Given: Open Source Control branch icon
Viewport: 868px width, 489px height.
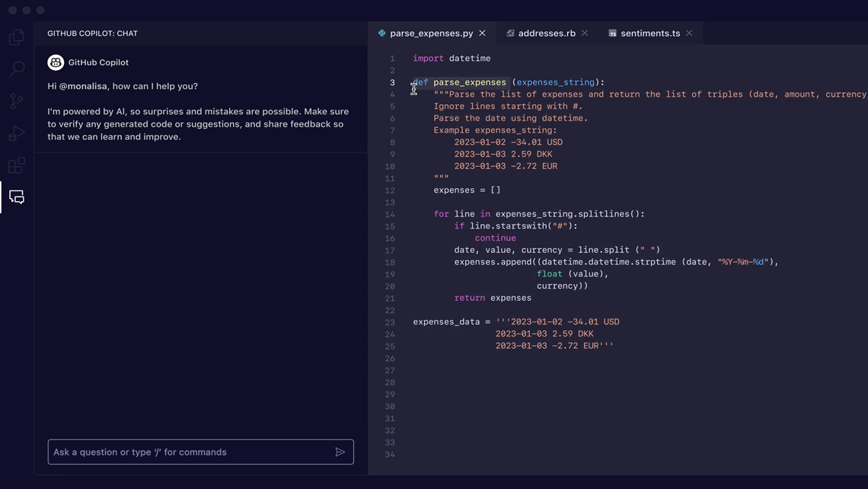Looking at the screenshot, I should point(17,101).
